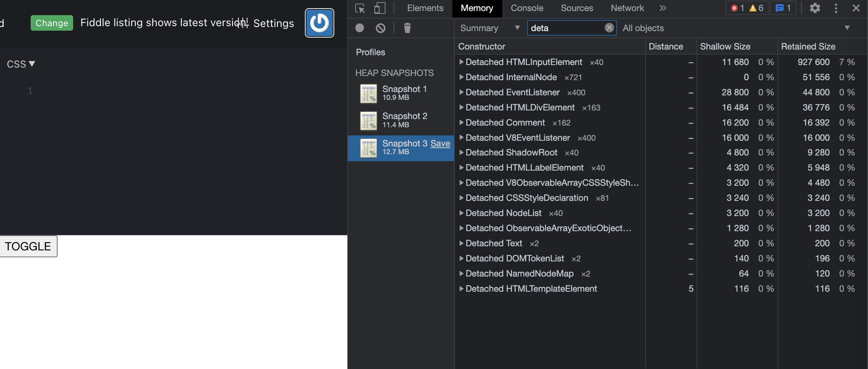Open DevTools settings via gear icon
The image size is (868, 369).
pyautogui.click(x=815, y=8)
